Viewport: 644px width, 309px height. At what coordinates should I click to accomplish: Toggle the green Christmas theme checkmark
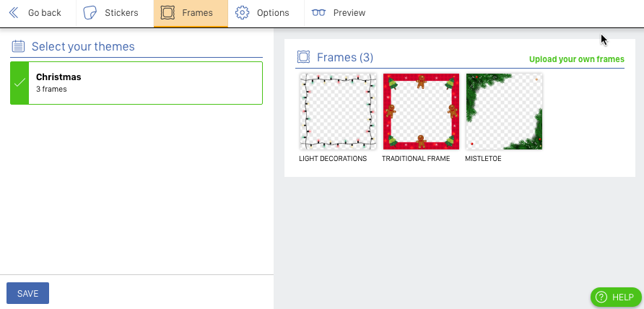19,83
